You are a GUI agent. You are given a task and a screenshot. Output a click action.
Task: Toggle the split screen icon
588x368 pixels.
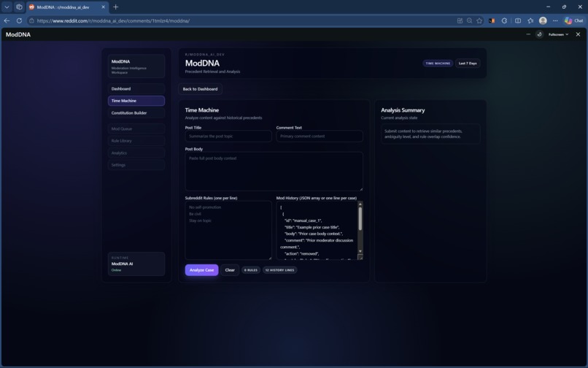[518, 20]
